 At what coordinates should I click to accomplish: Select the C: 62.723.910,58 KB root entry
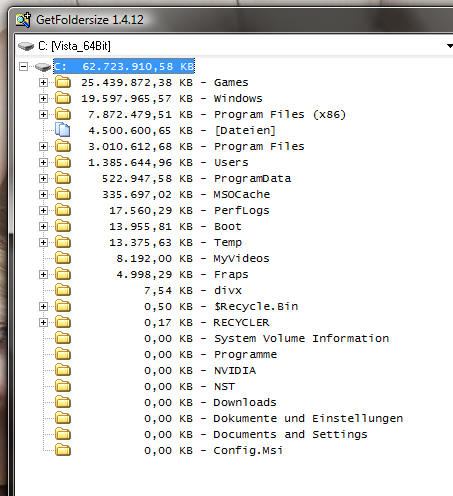pos(124,66)
